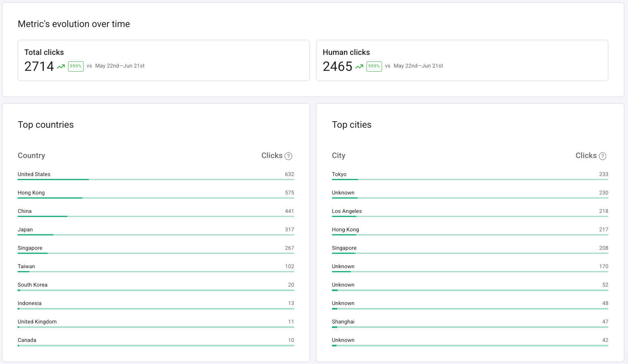Click the Unknown city row with 42 clicks
The image size is (628, 364).
tap(470, 341)
